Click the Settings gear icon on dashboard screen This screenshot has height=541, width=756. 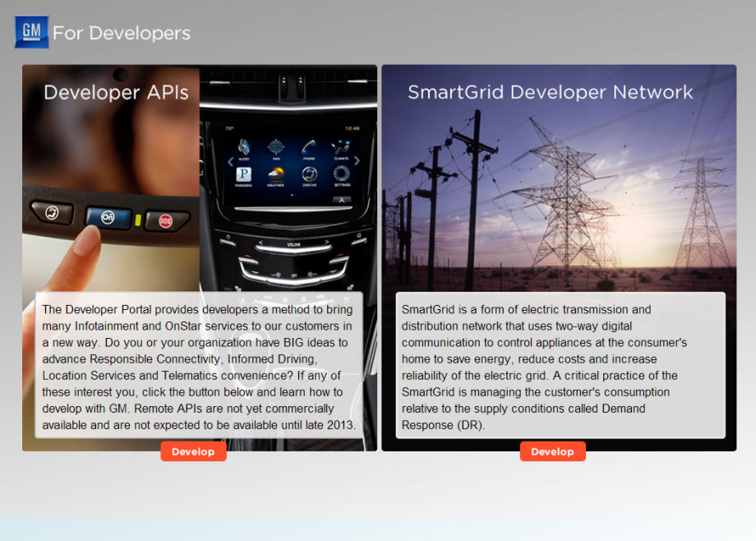pos(341,176)
